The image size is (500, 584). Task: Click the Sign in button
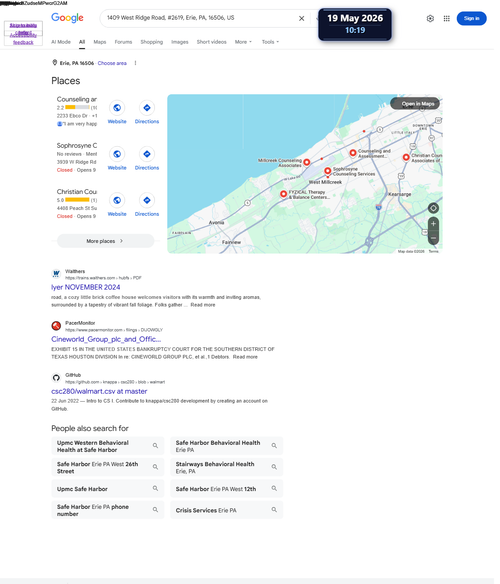coord(471,18)
